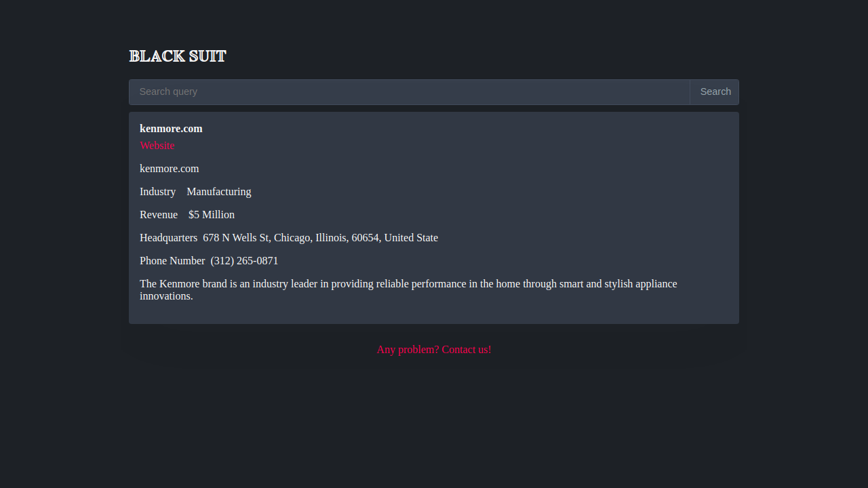Click the Revenue label
The height and width of the screenshot is (488, 868).
[159, 215]
